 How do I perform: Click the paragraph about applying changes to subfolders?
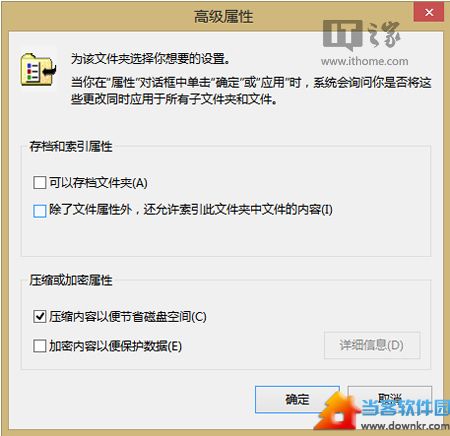(x=251, y=90)
